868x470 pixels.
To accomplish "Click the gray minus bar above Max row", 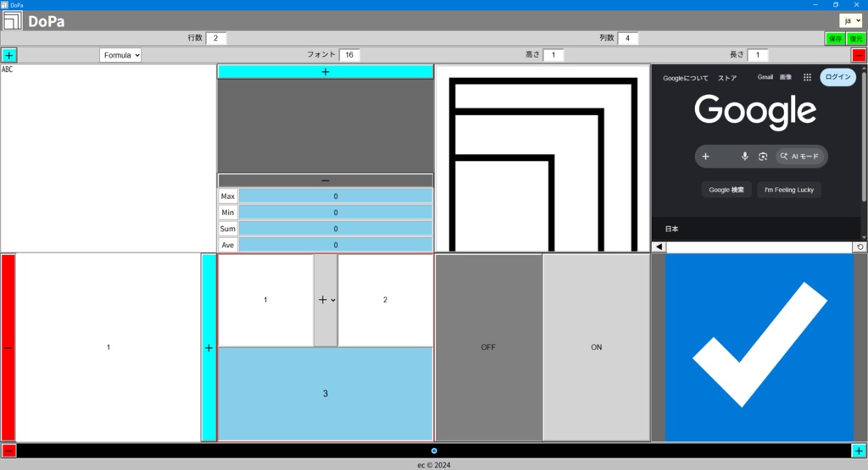I will pos(325,181).
